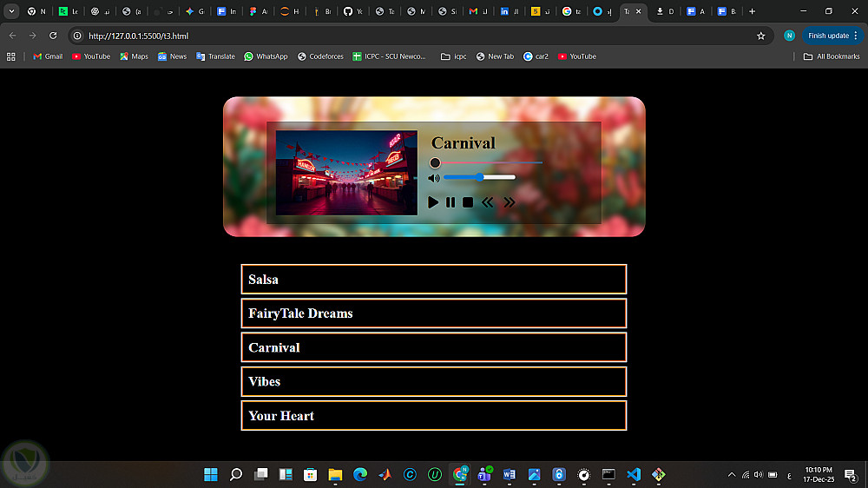Viewport: 868px width, 488px height.
Task: Close the active t3.html tab
Action: [638, 11]
